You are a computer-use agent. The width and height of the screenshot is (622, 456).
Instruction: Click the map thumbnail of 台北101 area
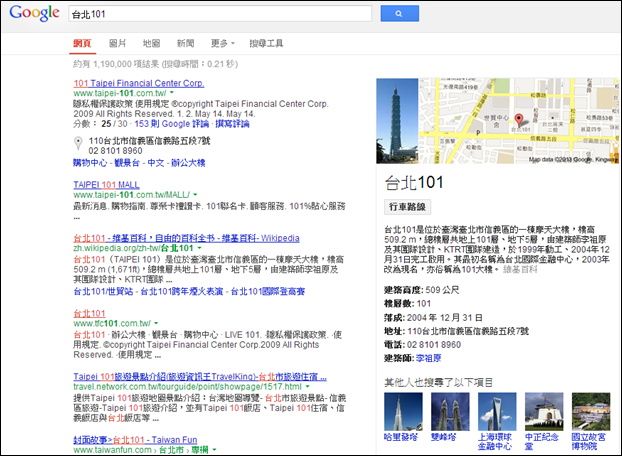point(519,121)
